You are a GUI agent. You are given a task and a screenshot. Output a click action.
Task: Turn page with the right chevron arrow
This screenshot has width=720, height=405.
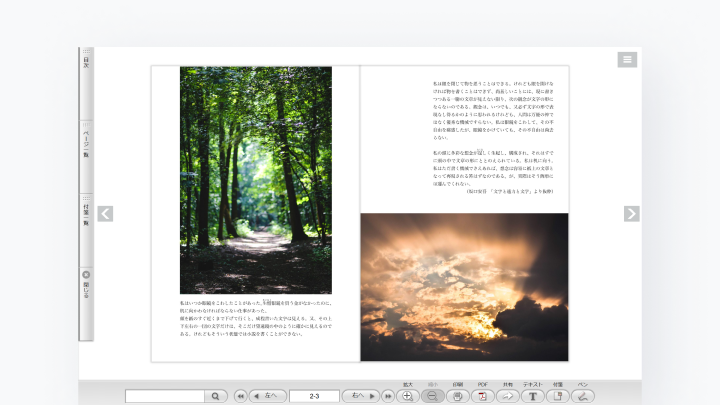[x=632, y=214]
